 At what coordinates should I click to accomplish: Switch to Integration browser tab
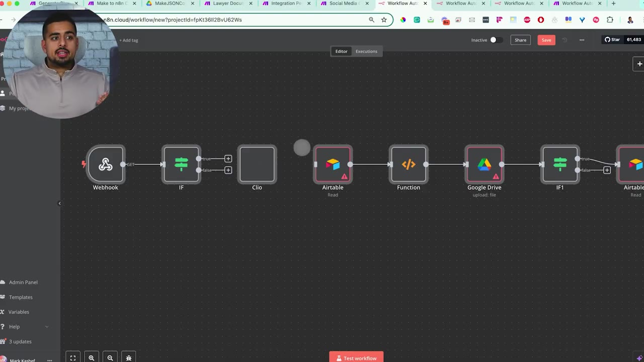[286, 4]
